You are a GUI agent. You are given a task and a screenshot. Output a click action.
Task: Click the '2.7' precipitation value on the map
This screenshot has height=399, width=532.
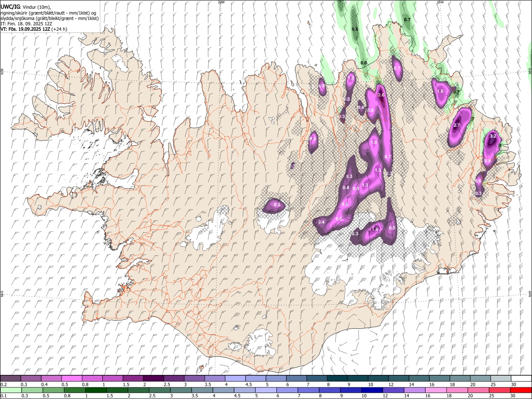pyautogui.click(x=457, y=125)
